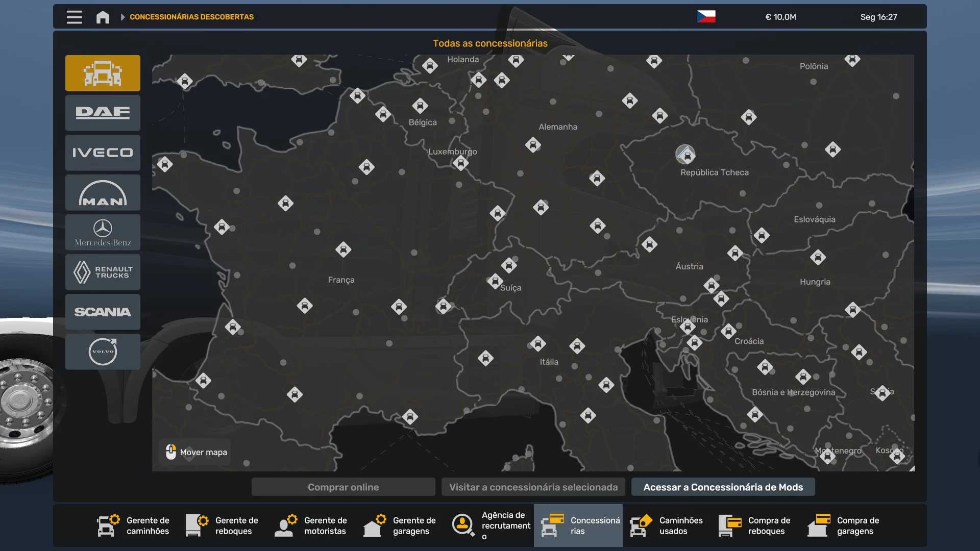Filter dealerships by MAN brand

[103, 192]
